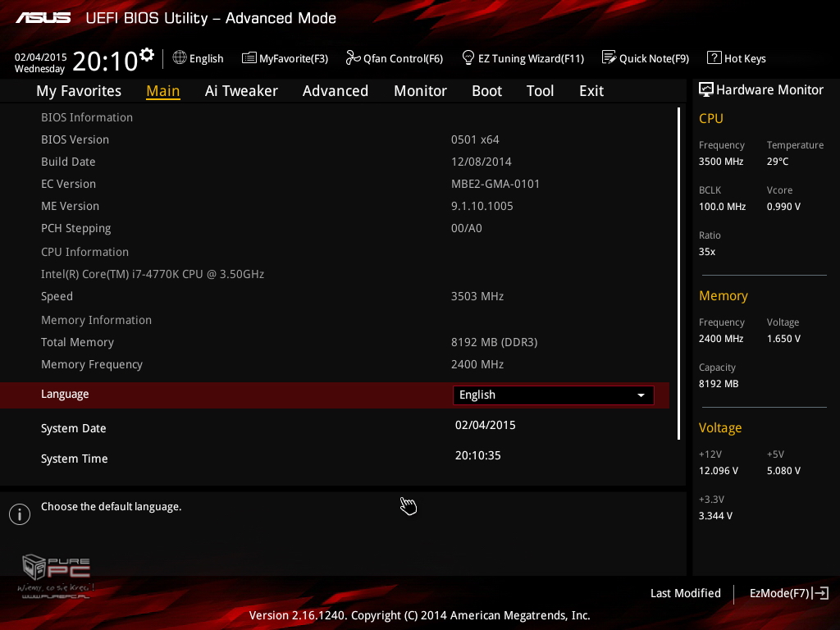Click the globe language icon in the top bar

[x=180, y=57]
